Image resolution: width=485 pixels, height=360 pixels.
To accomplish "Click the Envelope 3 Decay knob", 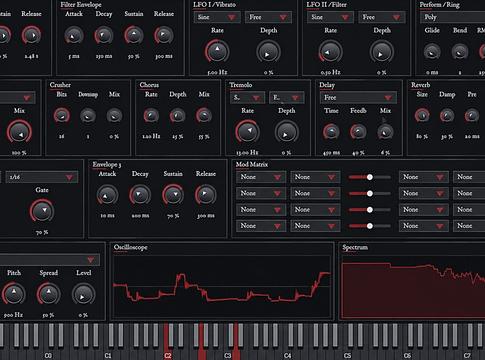I will (x=140, y=195).
